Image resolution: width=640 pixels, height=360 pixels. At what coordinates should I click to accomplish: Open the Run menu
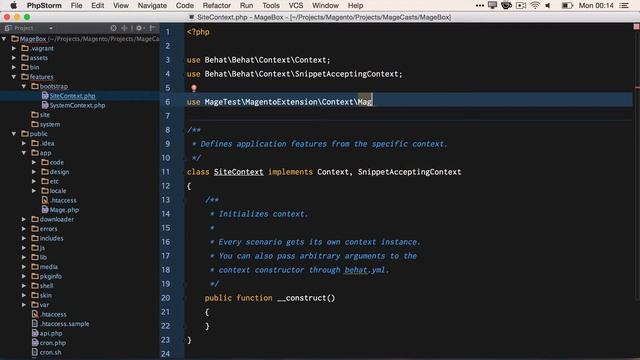[x=246, y=5]
